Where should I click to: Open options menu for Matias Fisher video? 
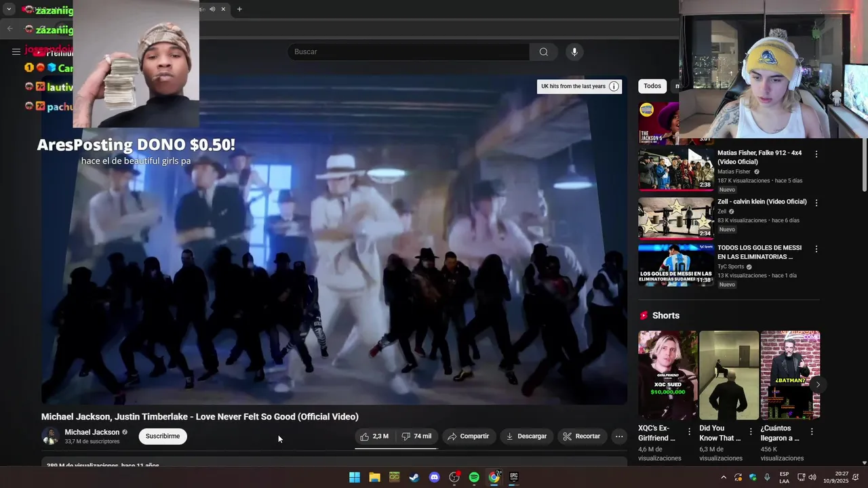(816, 155)
